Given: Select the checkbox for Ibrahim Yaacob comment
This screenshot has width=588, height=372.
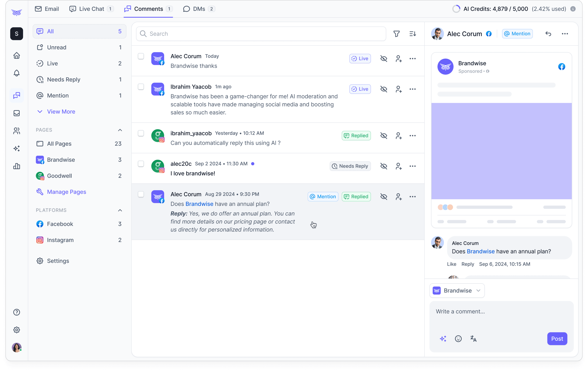Looking at the screenshot, I should point(141,87).
